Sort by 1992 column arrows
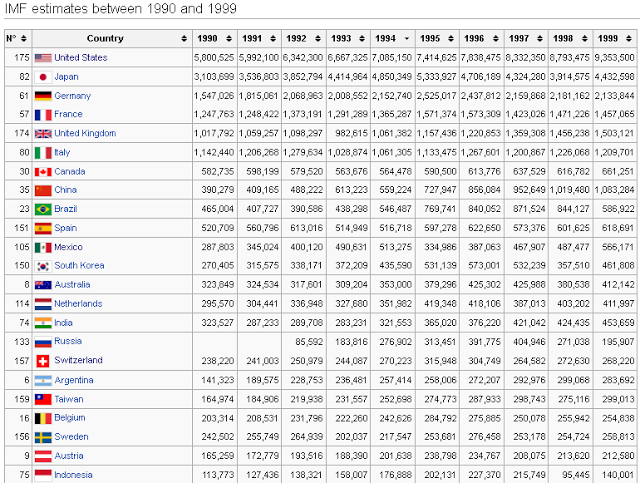The width and height of the screenshot is (640, 483). (x=318, y=38)
